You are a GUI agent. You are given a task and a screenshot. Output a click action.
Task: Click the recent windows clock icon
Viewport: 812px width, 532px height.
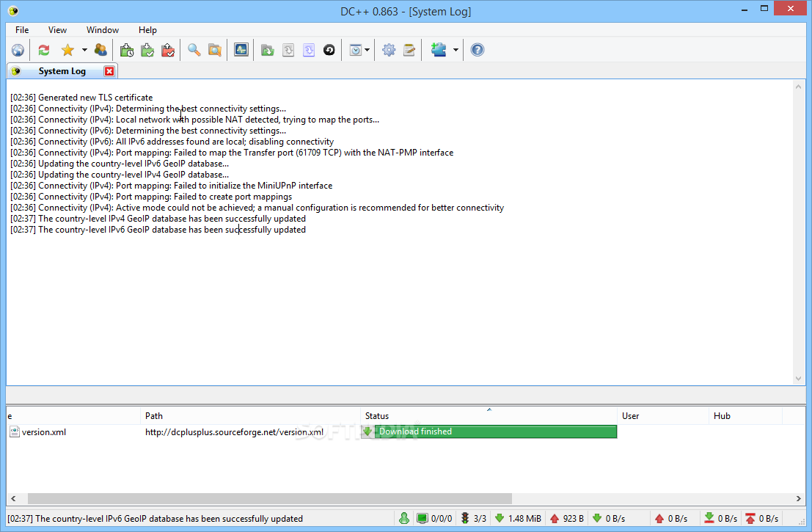tap(355, 50)
